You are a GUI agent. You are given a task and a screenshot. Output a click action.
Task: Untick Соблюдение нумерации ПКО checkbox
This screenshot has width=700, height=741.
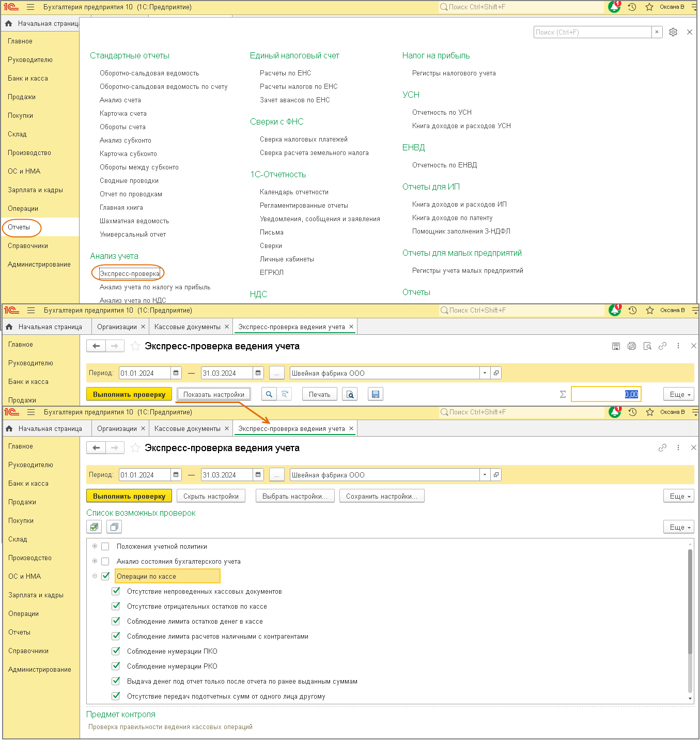(x=116, y=651)
